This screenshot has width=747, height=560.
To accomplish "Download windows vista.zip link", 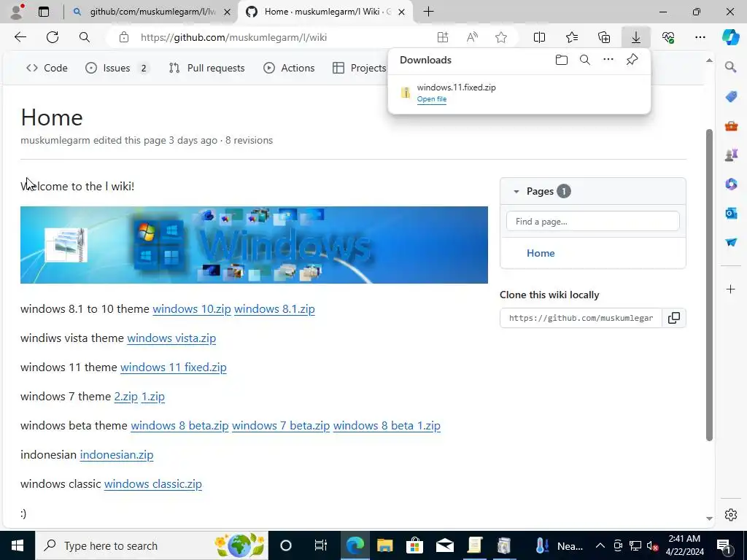I will point(171,338).
